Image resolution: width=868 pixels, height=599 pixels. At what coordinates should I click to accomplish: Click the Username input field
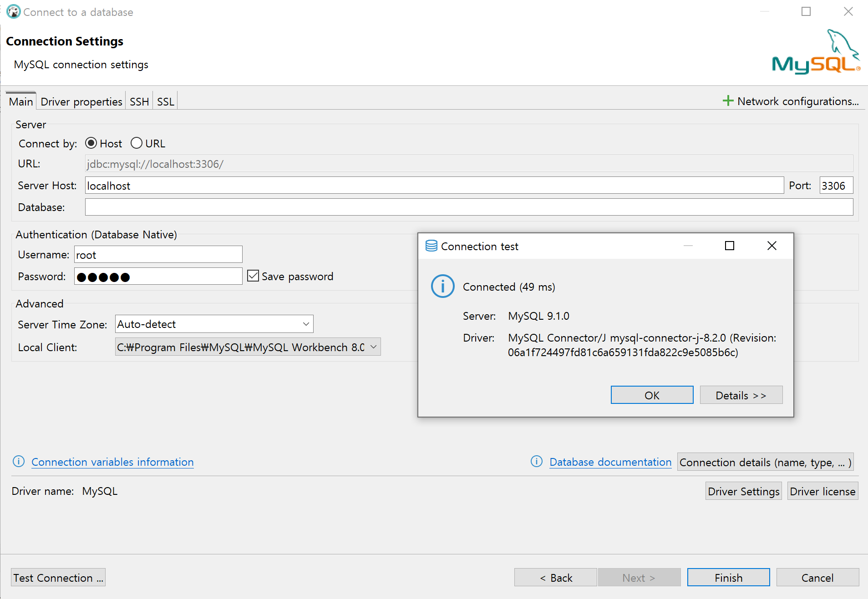tap(158, 255)
